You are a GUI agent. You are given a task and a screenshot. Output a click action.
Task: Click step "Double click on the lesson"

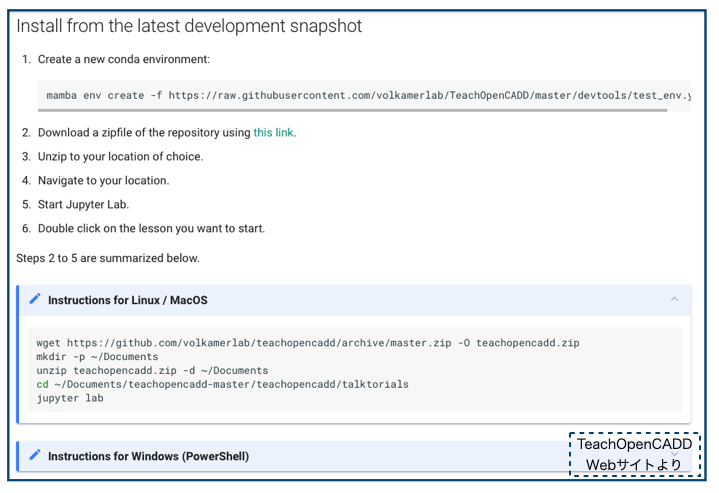pyautogui.click(x=151, y=228)
